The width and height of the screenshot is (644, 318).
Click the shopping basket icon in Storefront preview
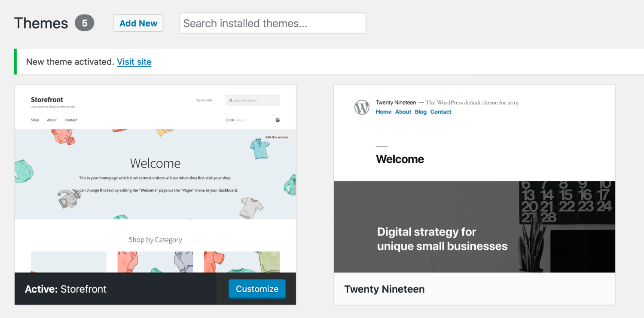tap(278, 120)
